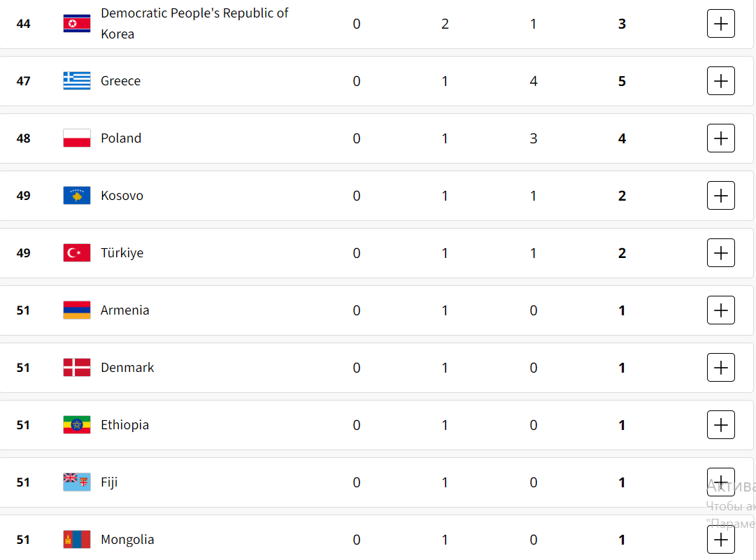The height and width of the screenshot is (560, 756).
Task: Click the plus button for Armenia
Action: point(721,310)
